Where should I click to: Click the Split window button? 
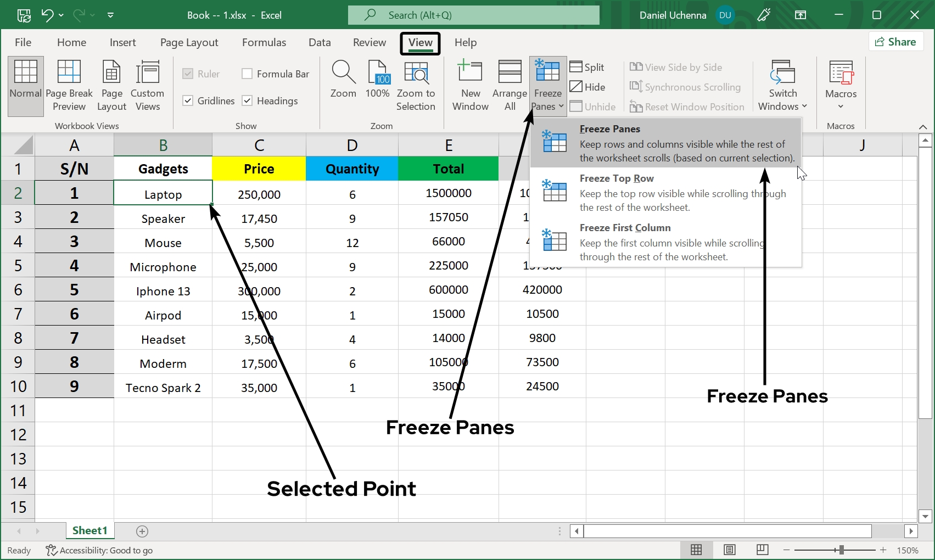click(x=587, y=67)
